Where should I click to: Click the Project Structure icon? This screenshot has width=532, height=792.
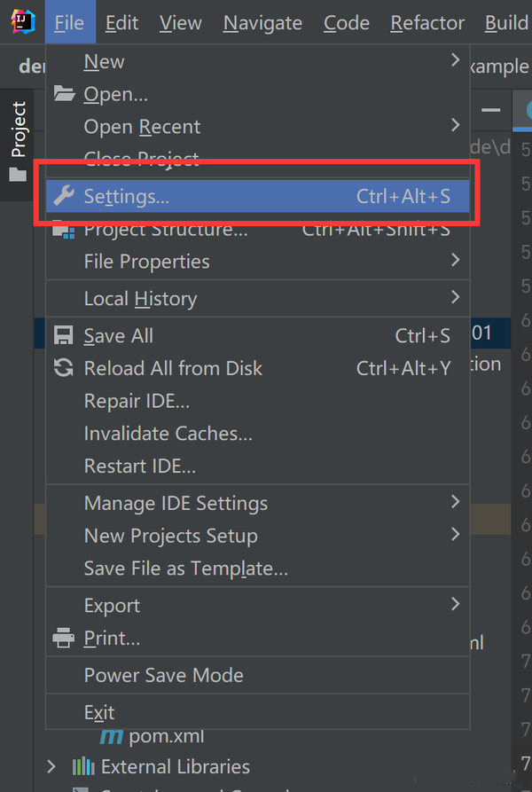click(x=64, y=231)
